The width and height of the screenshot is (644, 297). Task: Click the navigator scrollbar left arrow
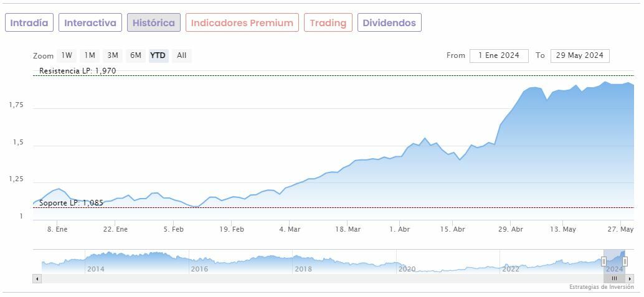pos(37,278)
